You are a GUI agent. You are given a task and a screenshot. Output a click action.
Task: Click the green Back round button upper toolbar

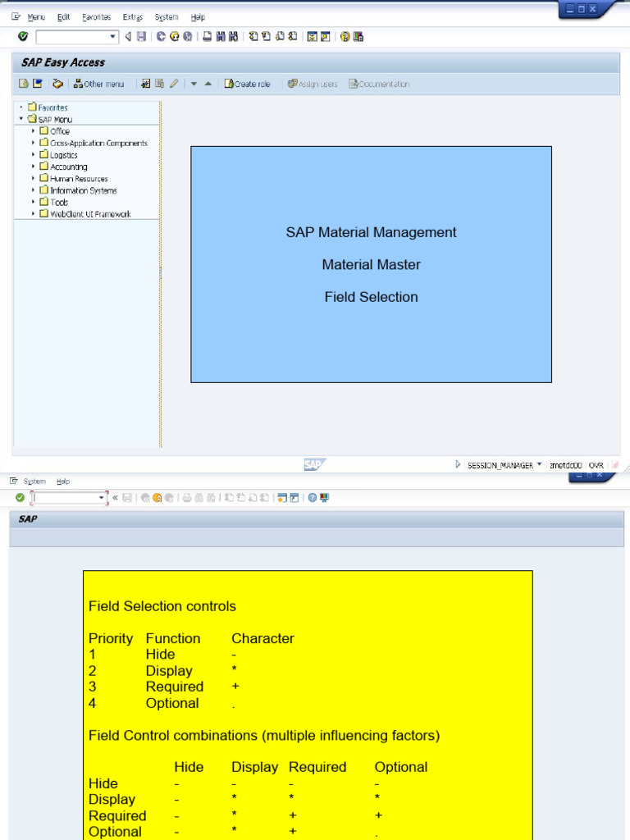(x=161, y=36)
